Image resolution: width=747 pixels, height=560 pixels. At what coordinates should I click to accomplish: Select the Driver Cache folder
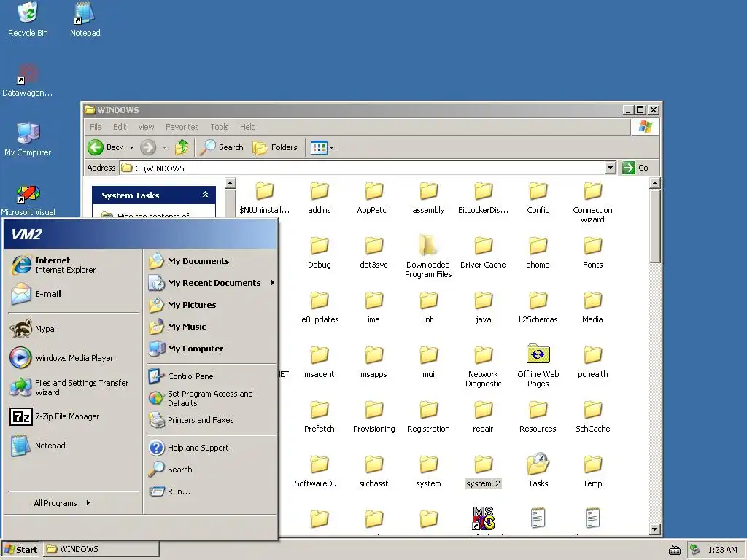pos(483,252)
